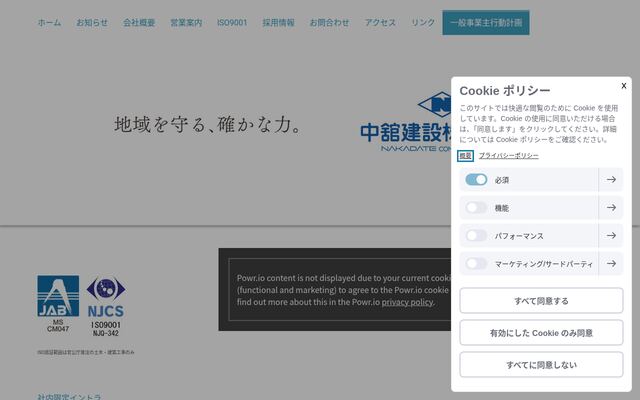Open the ISO9001 menu item
Screen dimensions: 640x400
pos(232,22)
